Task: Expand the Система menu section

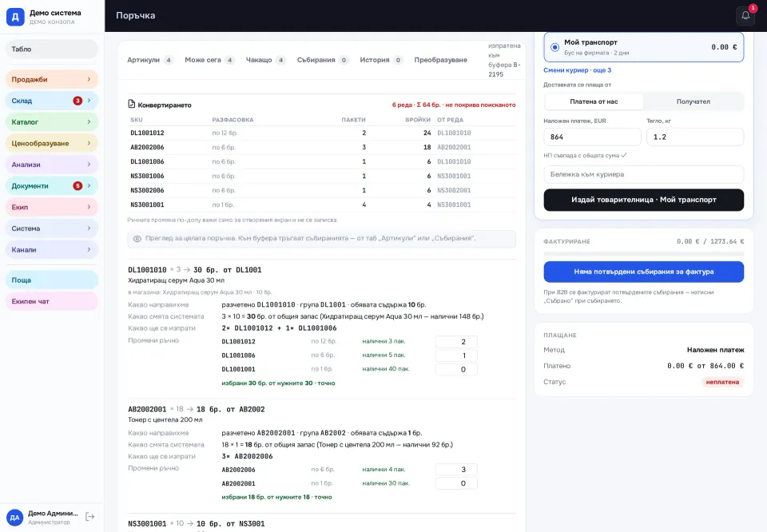Action: click(52, 228)
